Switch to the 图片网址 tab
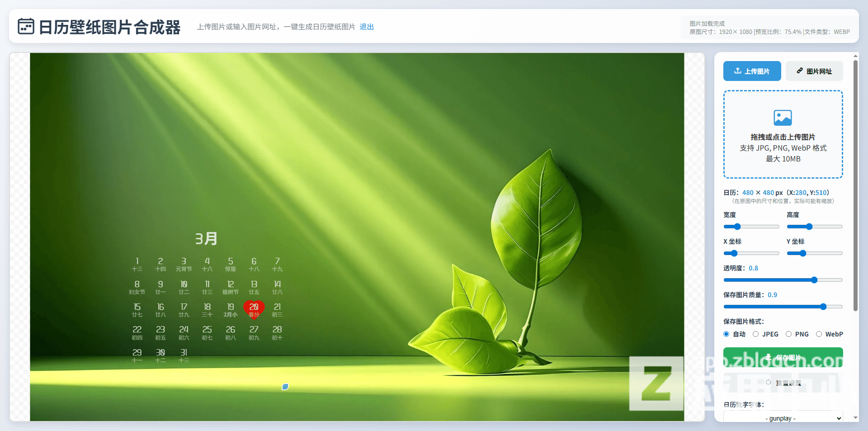 814,71
